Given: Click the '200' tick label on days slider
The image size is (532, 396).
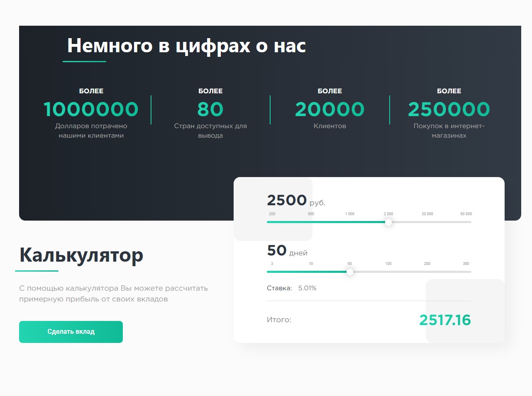Looking at the screenshot, I should tap(427, 264).
